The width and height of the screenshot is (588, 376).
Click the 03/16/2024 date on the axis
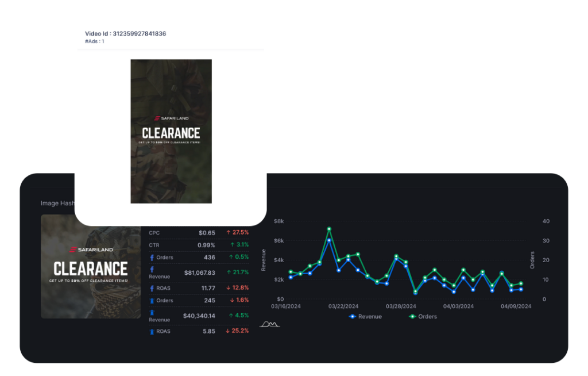(x=286, y=306)
